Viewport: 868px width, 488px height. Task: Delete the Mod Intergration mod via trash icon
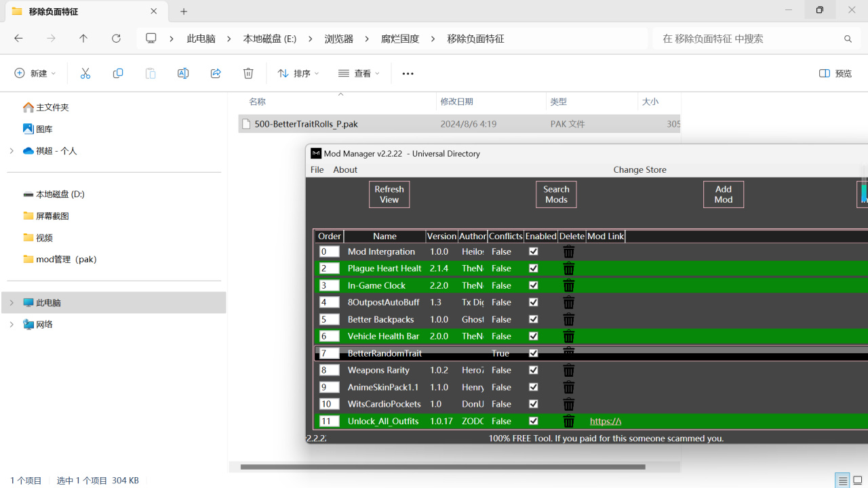tap(569, 251)
